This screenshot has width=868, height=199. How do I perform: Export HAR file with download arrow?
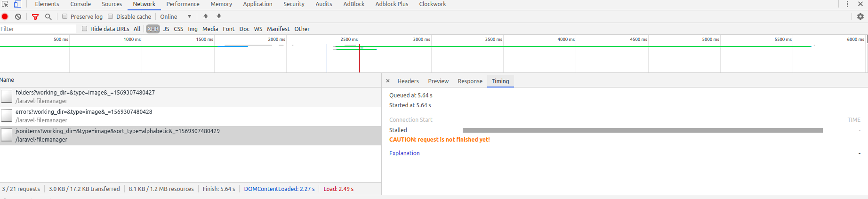(x=219, y=16)
